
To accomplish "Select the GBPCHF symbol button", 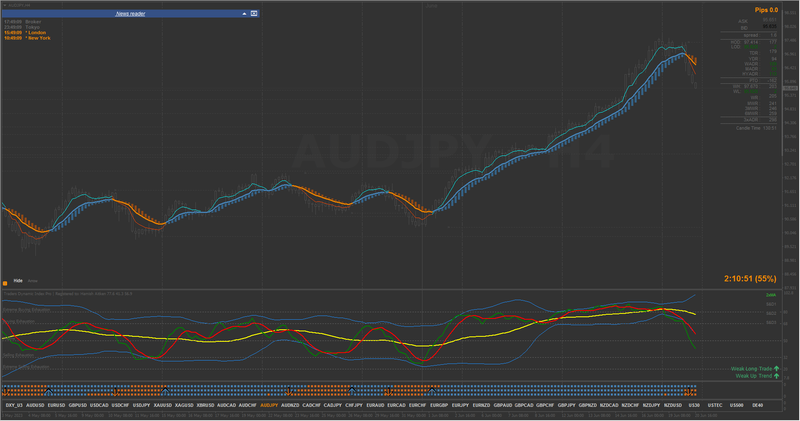I will click(545, 405).
